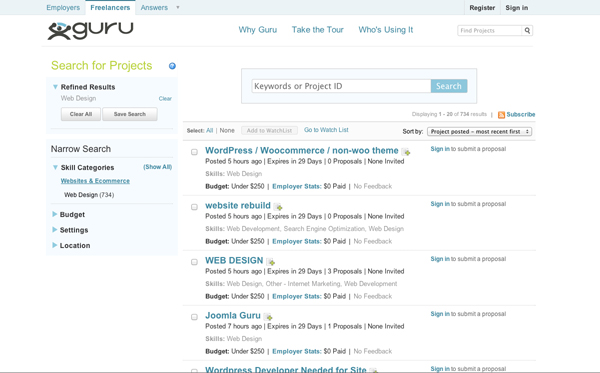
Task: Expand the Settings filter
Action: tap(54, 230)
